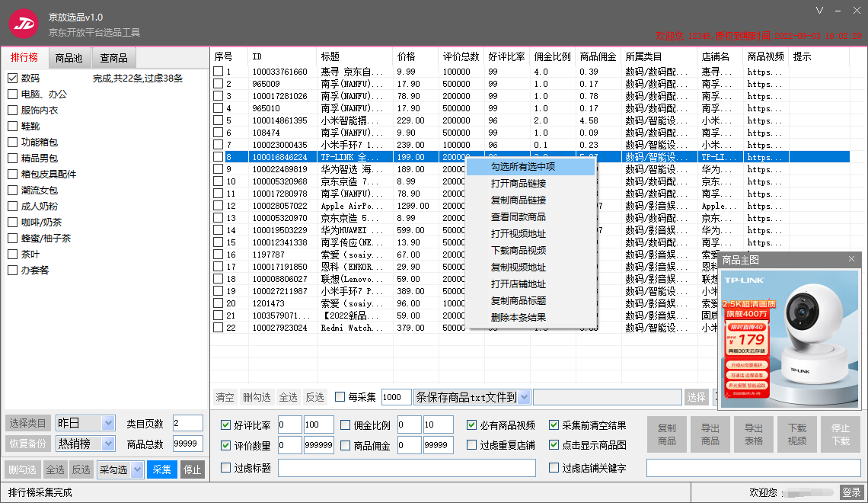Open the title bar dropdown arrow menu
This screenshot has width=868, height=503.
(x=820, y=11)
